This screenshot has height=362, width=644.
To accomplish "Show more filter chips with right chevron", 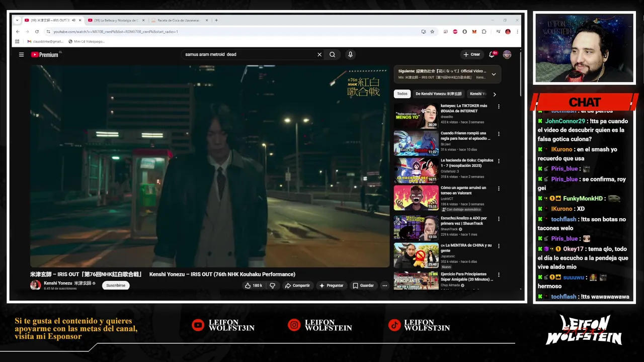I will click(495, 94).
